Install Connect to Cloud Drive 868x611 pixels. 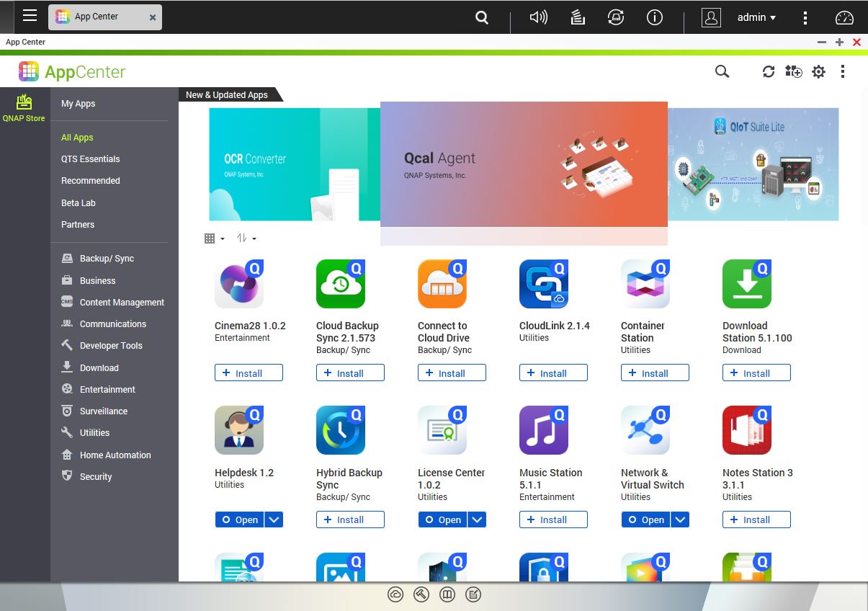(452, 373)
